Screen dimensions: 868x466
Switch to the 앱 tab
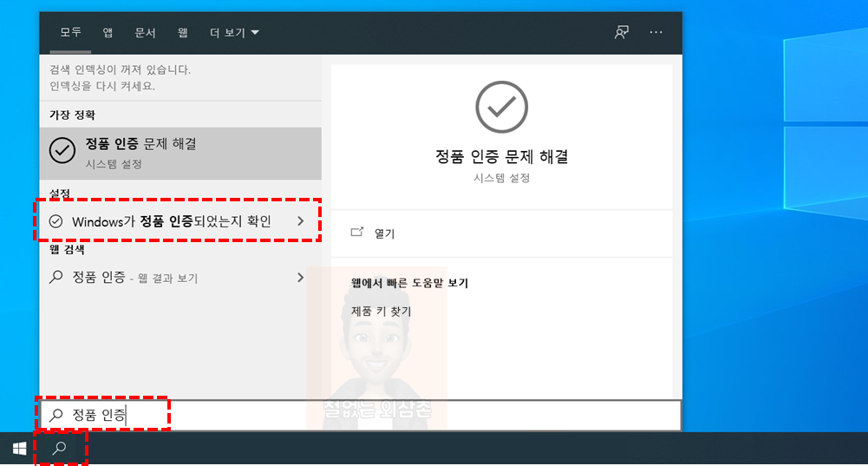pos(108,33)
